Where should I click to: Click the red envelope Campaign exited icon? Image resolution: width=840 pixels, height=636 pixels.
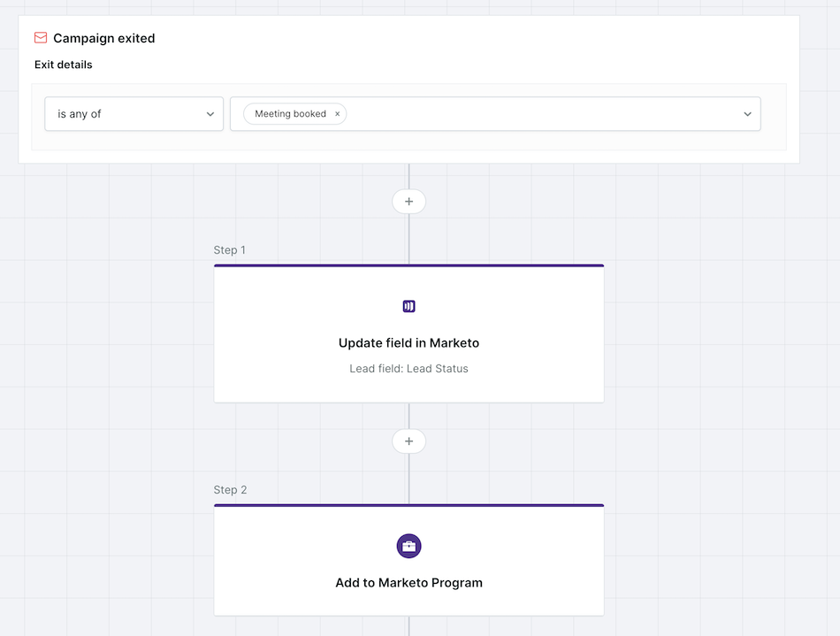[41, 37]
